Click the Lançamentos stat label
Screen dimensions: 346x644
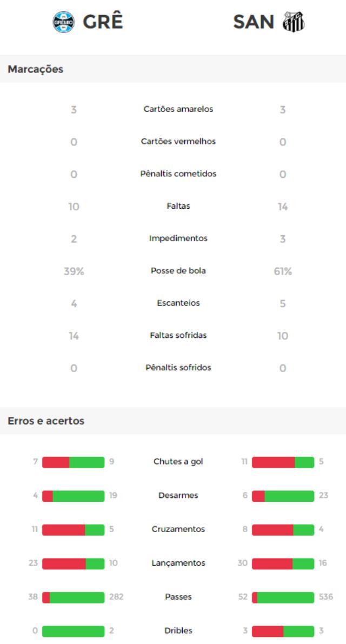tap(178, 563)
